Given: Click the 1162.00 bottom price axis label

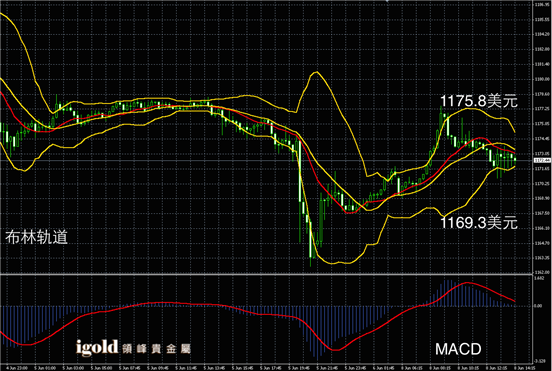Looking at the screenshot, I should coord(542,272).
